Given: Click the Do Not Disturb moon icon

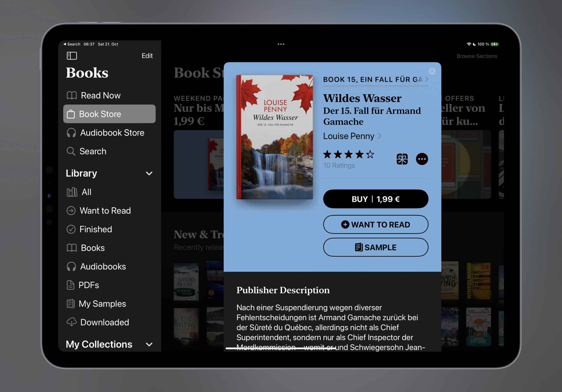Looking at the screenshot, I should coord(474,44).
